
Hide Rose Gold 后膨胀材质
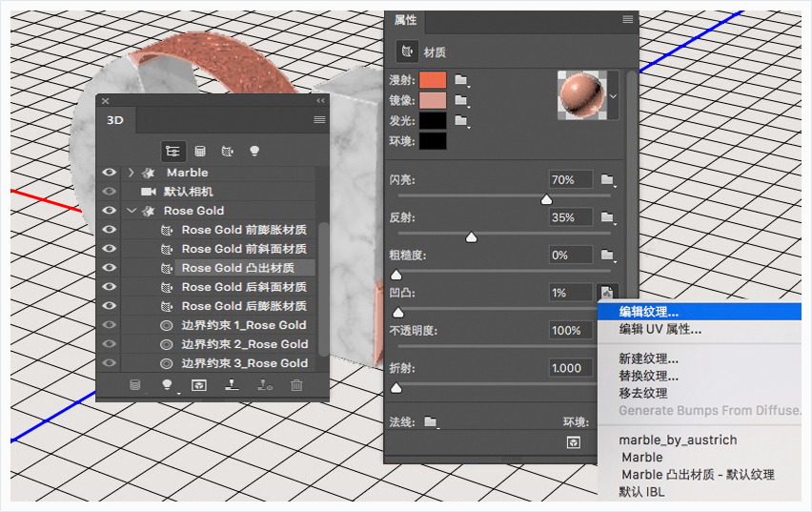pos(110,306)
